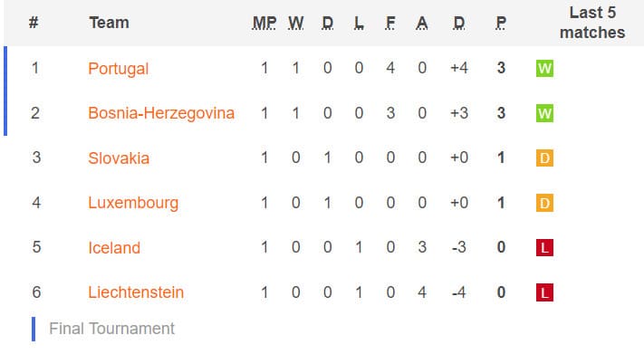Click Luxembourg's orange D result badge
This screenshot has width=644, height=354.
pos(544,203)
